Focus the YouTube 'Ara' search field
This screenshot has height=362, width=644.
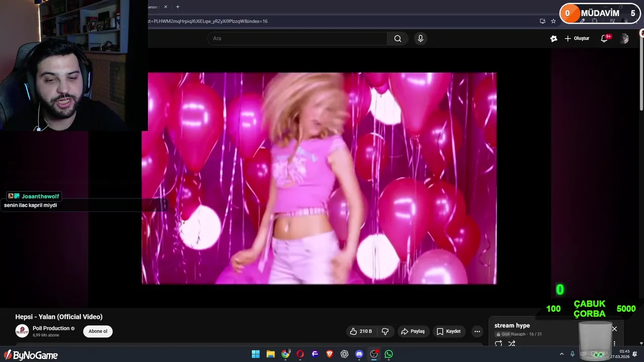coord(297,38)
